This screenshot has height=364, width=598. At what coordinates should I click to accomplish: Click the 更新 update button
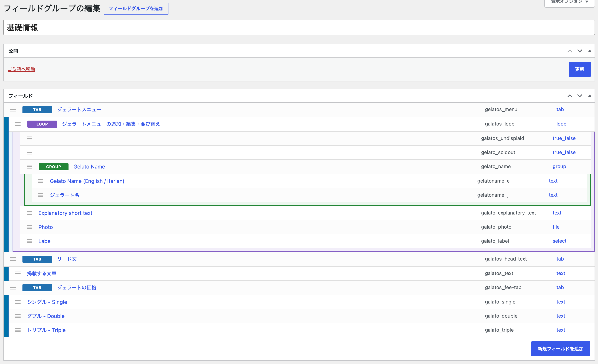pyautogui.click(x=579, y=69)
